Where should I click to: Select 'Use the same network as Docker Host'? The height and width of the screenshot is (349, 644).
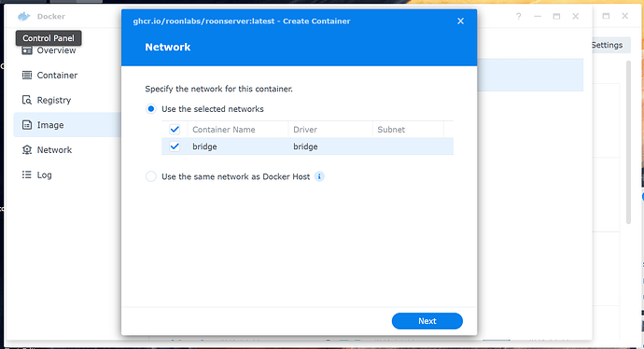click(151, 176)
